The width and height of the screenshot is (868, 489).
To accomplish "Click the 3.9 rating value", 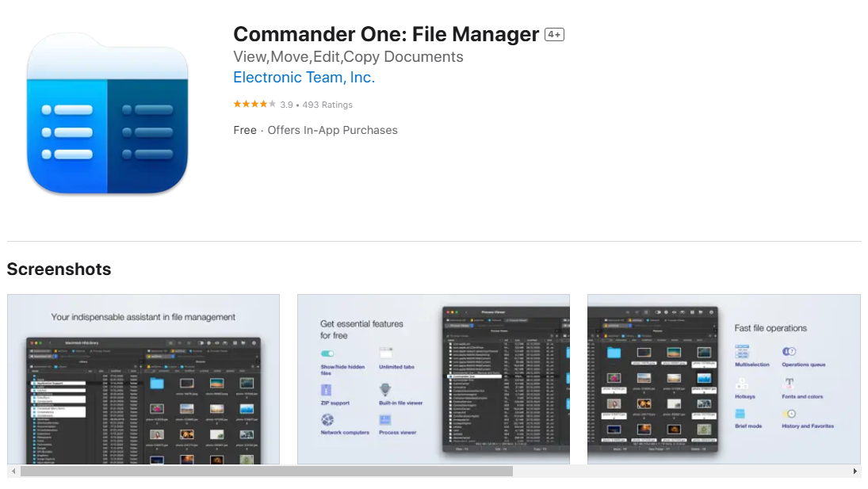I will (x=286, y=105).
